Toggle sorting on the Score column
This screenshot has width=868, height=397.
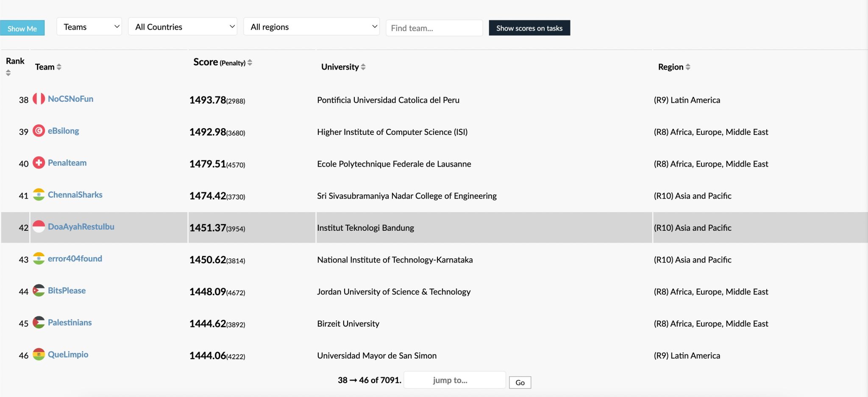tap(250, 63)
